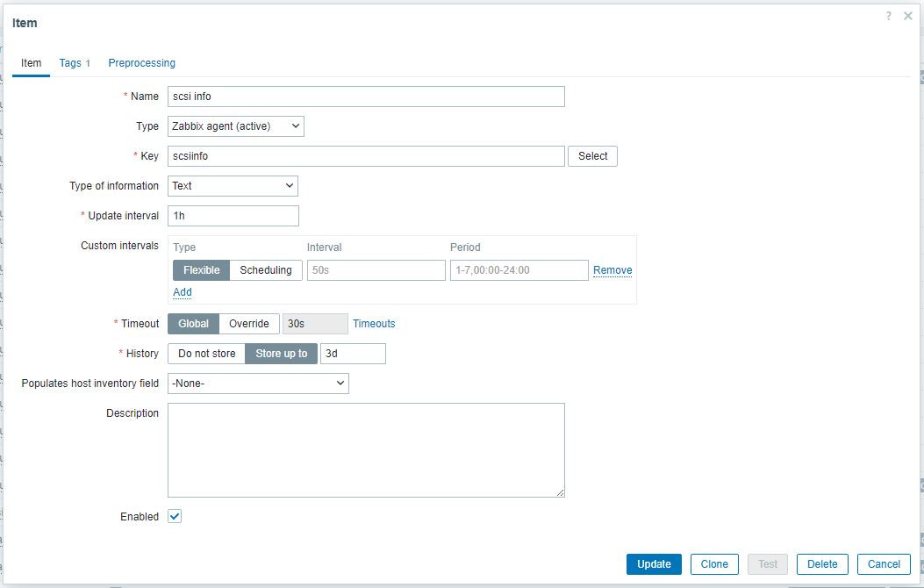Focus the Description text area
This screenshot has width=924, height=588.
pos(366,450)
